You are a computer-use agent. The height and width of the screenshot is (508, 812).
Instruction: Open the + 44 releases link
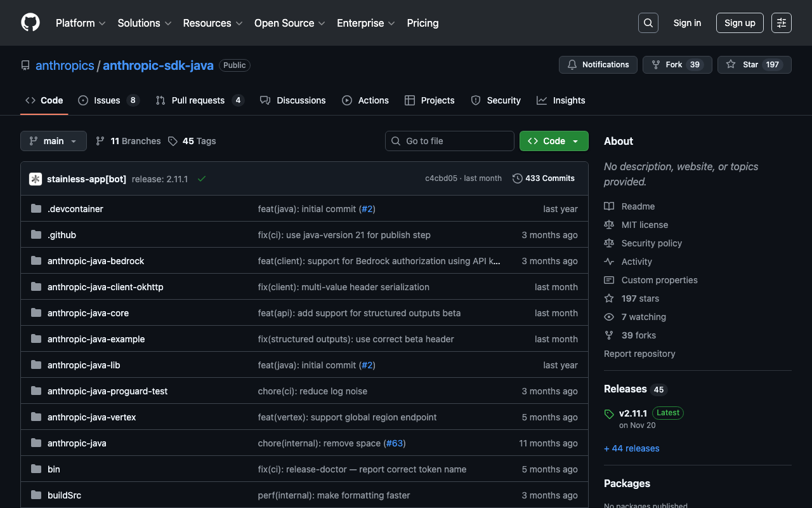[631, 448]
